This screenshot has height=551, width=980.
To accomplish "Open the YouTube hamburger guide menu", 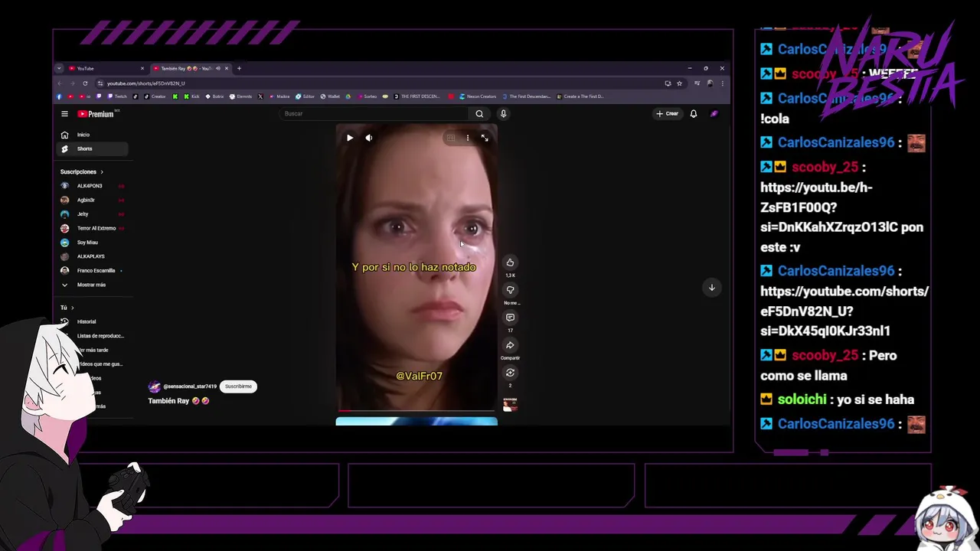I will click(x=64, y=114).
